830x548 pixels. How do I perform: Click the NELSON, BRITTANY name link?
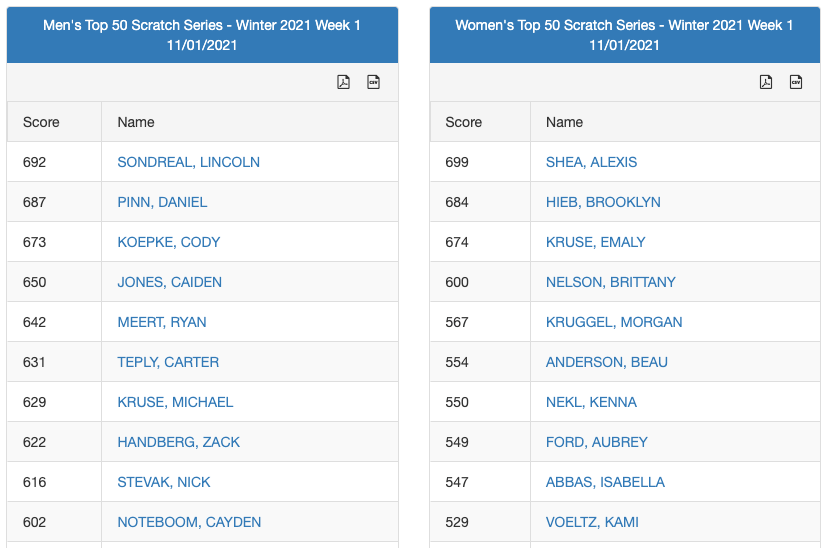(610, 282)
